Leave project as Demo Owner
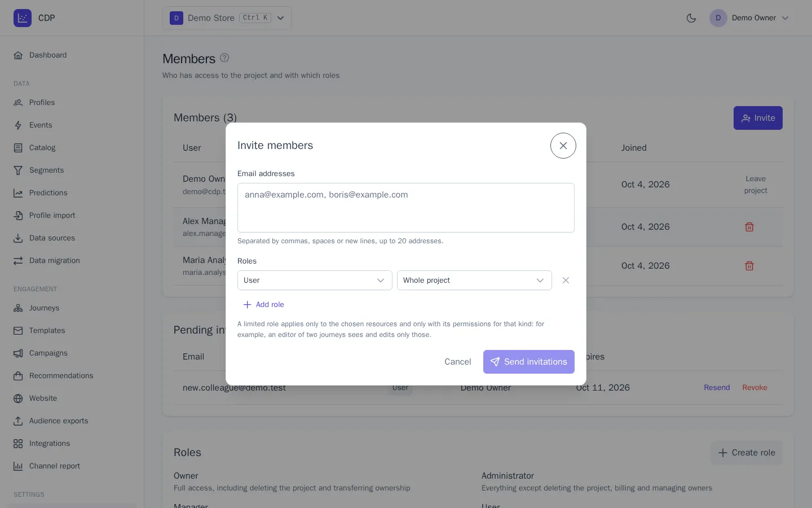The image size is (812, 508). click(x=756, y=185)
